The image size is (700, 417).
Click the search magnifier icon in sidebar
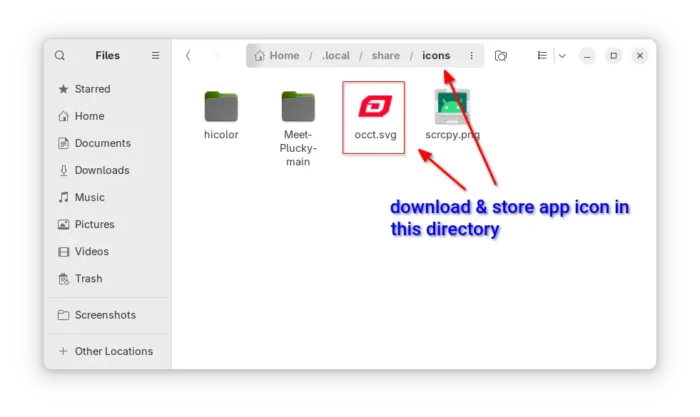pyautogui.click(x=60, y=56)
